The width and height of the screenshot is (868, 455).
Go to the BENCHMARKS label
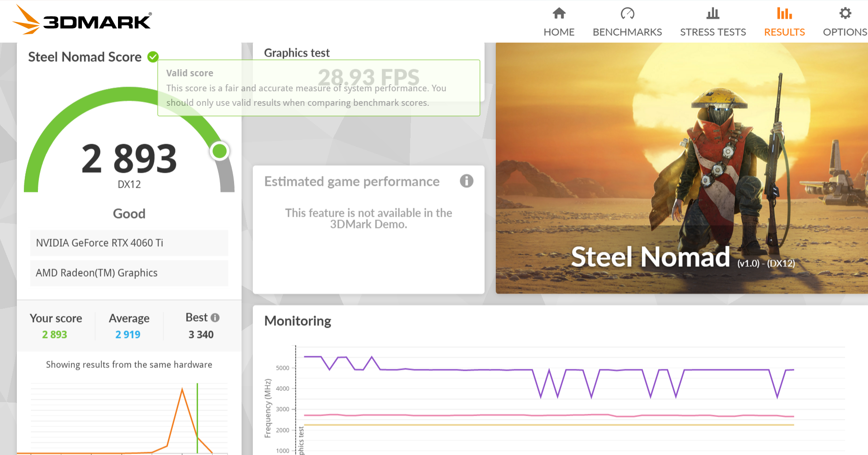tap(627, 32)
